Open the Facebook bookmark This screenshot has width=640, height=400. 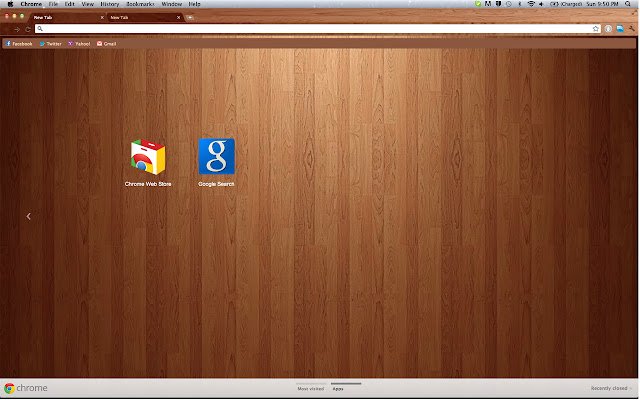point(19,44)
